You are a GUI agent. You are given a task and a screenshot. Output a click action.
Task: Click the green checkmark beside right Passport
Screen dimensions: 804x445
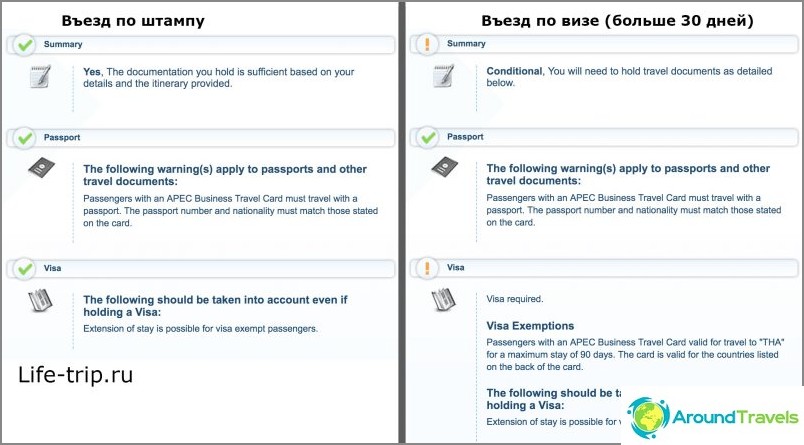point(427,137)
